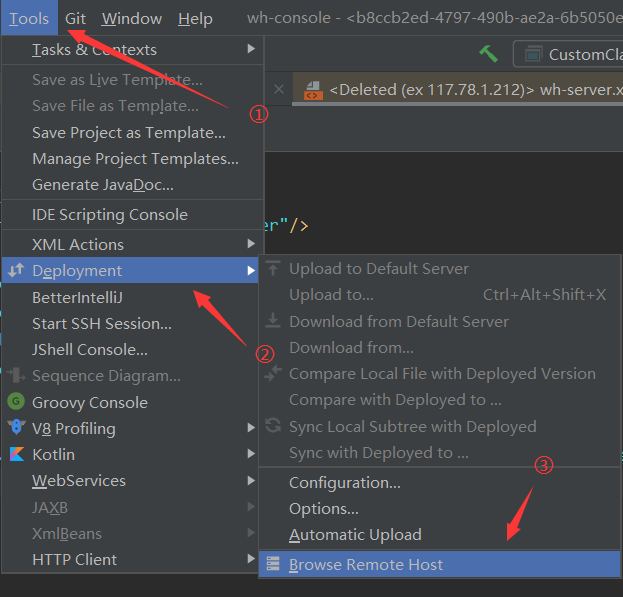Click the Kotlin logo icon
Screen dimensions: 623x597
point(16,454)
